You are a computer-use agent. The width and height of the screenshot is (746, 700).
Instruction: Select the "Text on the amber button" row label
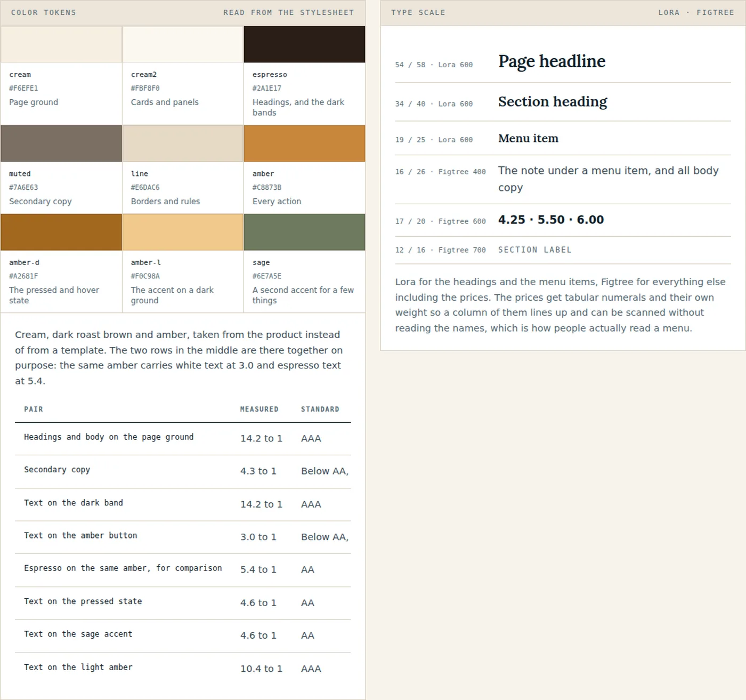click(x=80, y=536)
